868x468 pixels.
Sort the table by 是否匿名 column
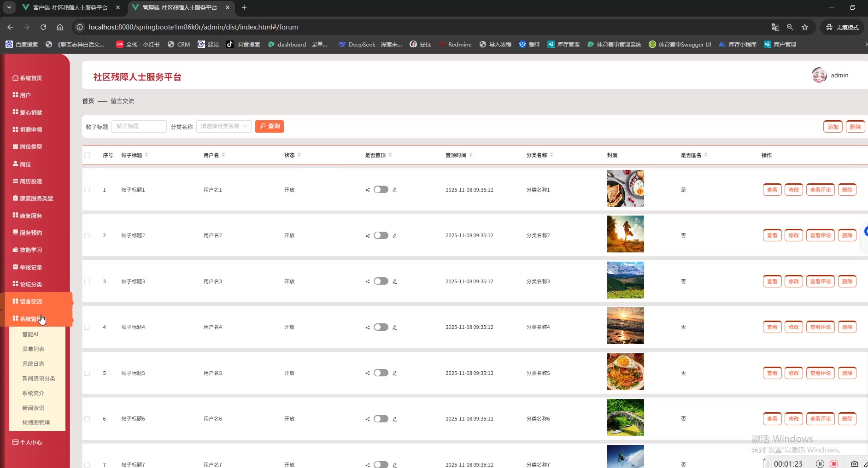pyautogui.click(x=706, y=155)
